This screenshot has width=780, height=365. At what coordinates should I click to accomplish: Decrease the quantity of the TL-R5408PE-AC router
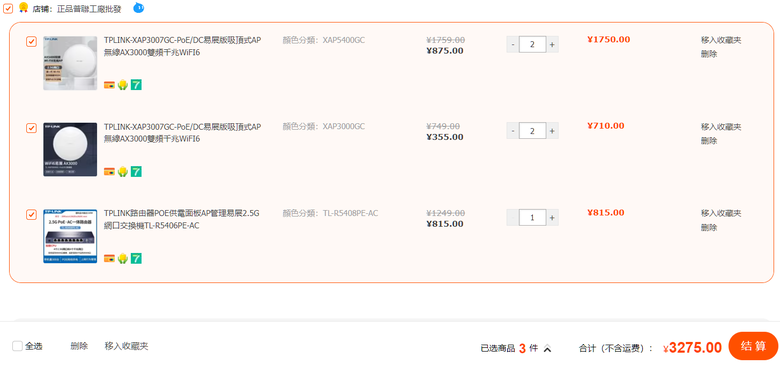(513, 217)
